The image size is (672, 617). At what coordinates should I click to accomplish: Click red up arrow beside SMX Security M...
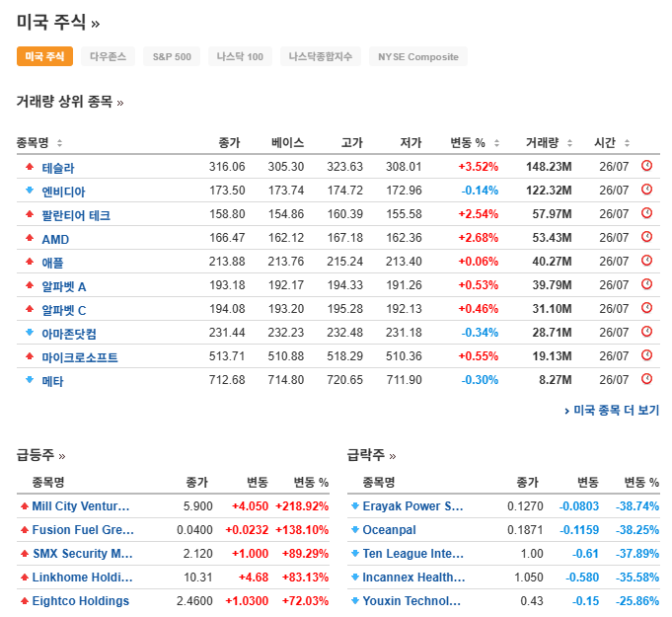[x=25, y=554]
